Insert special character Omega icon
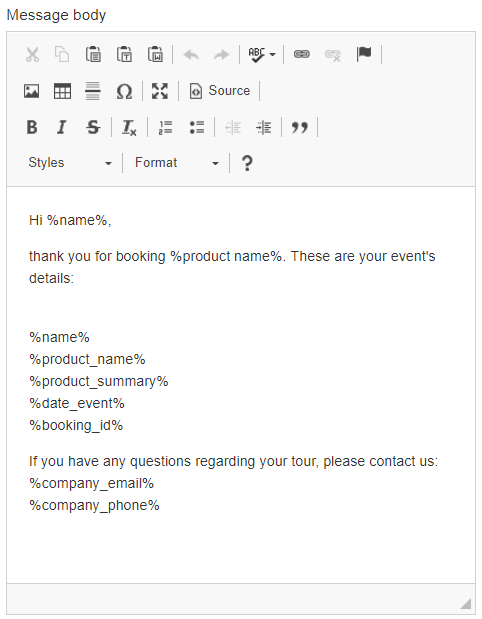 (x=124, y=91)
